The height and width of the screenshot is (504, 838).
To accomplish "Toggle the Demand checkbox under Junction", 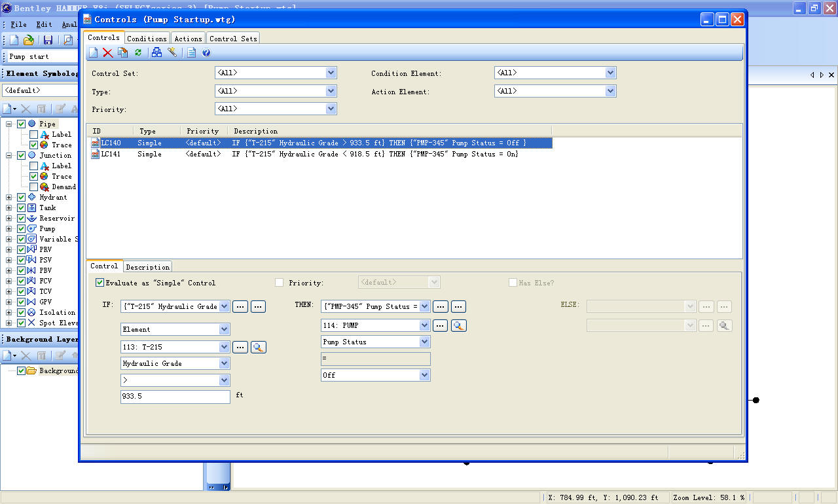I will [x=34, y=187].
